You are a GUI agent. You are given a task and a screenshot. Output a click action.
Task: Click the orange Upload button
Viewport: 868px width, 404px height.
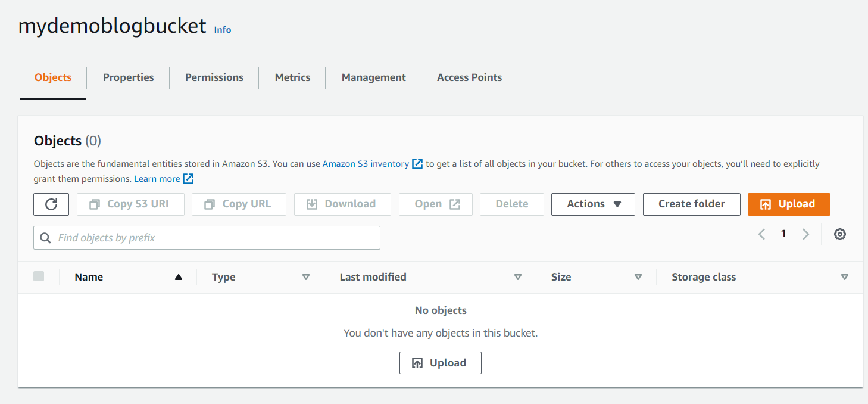point(789,204)
